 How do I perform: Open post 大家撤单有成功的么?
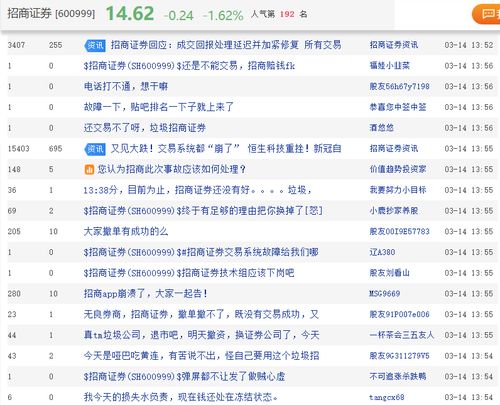click(x=126, y=231)
